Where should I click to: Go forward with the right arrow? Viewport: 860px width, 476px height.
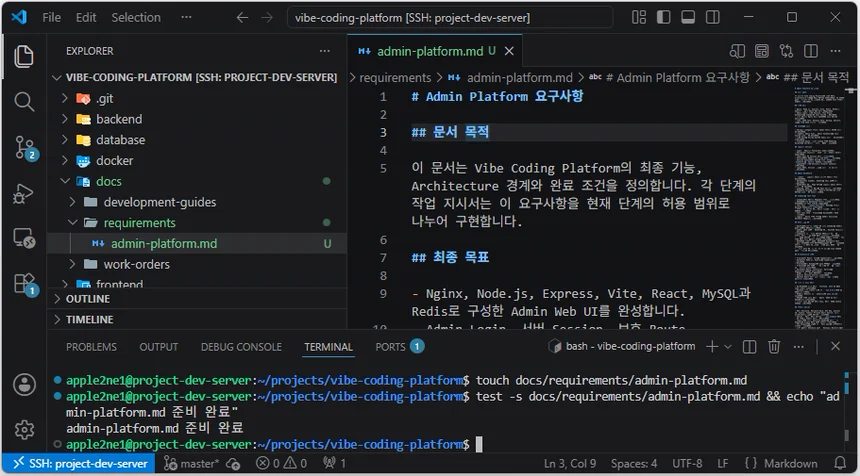(x=267, y=18)
